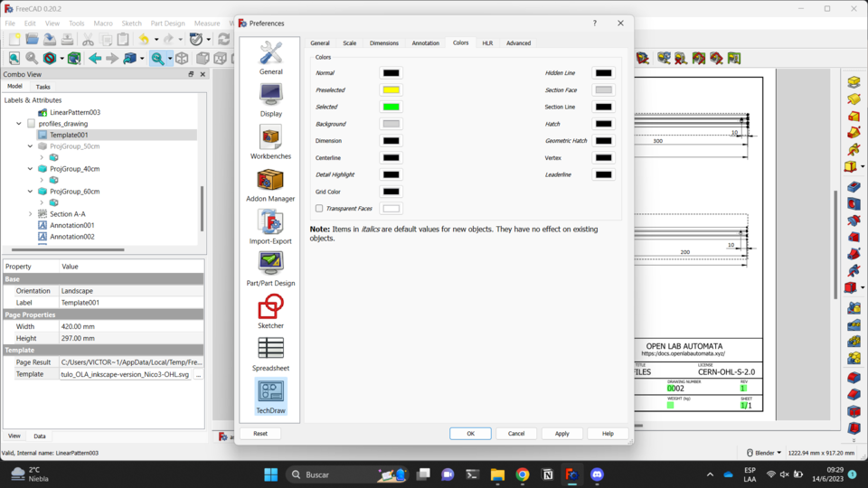This screenshot has height=488, width=868.
Task: Switch to the Advanced tab
Action: pos(518,43)
